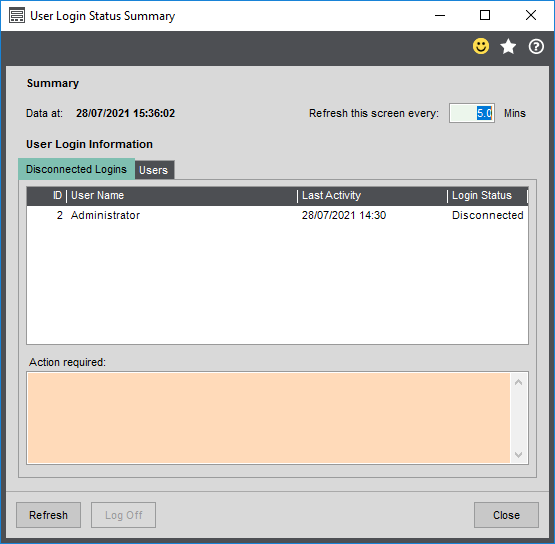Click the Refresh button
The height and width of the screenshot is (544, 555).
pos(48,515)
